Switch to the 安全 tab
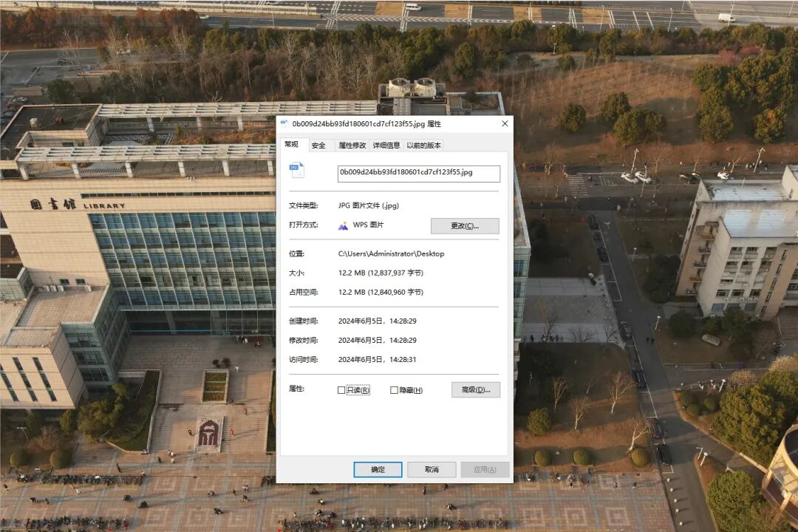This screenshot has height=532, width=798. point(318,146)
